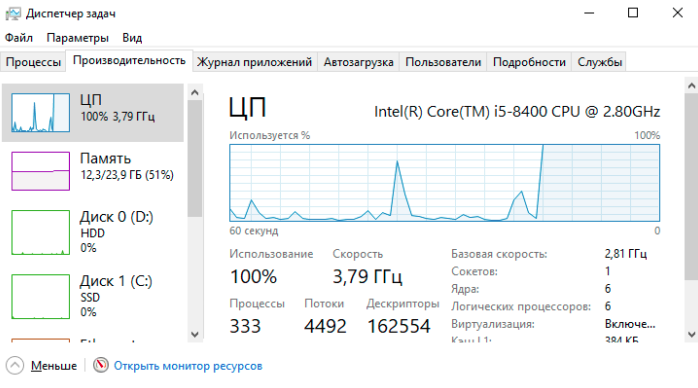The width and height of the screenshot is (698, 388).
Task: Switch to the Службы tab
Action: pos(600,62)
